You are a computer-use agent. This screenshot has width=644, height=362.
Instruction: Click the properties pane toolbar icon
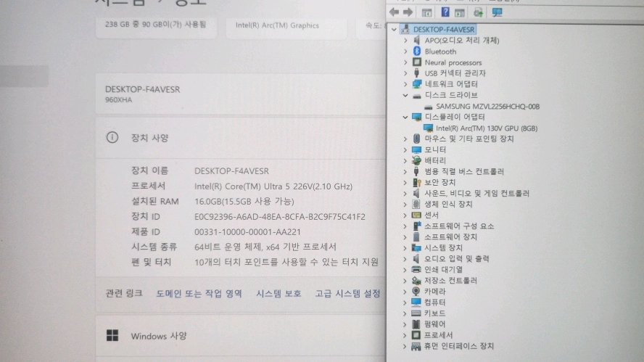point(460,13)
